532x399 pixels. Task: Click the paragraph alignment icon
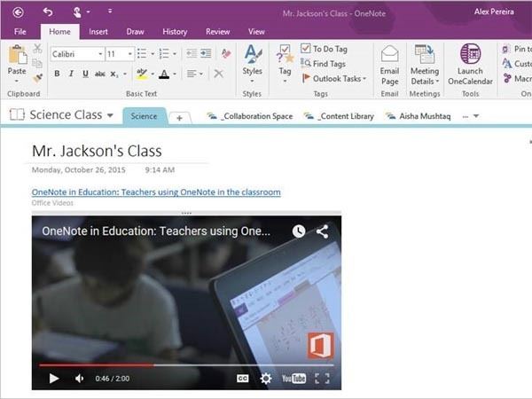click(x=192, y=74)
